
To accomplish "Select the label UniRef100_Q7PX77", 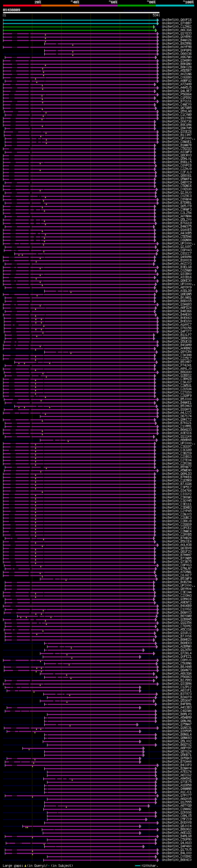I will pyautogui.click(x=177, y=796).
